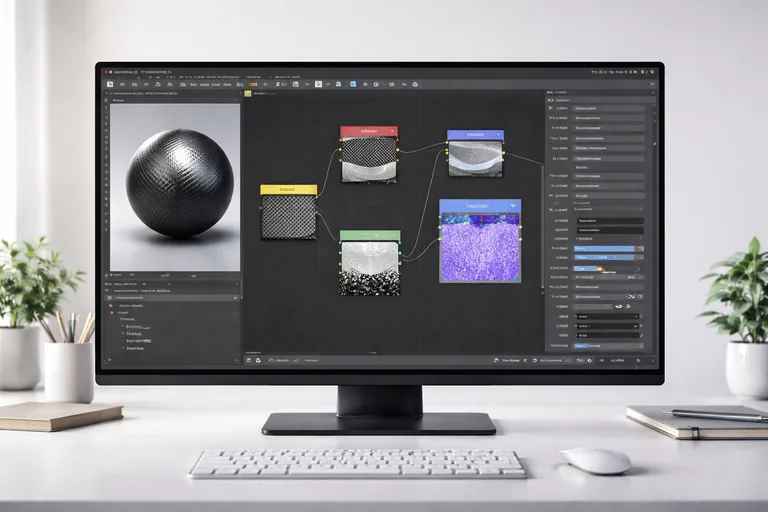The width and height of the screenshot is (768, 512).
Task: Click the landscape picture toolbar icon
Action: (296, 84)
